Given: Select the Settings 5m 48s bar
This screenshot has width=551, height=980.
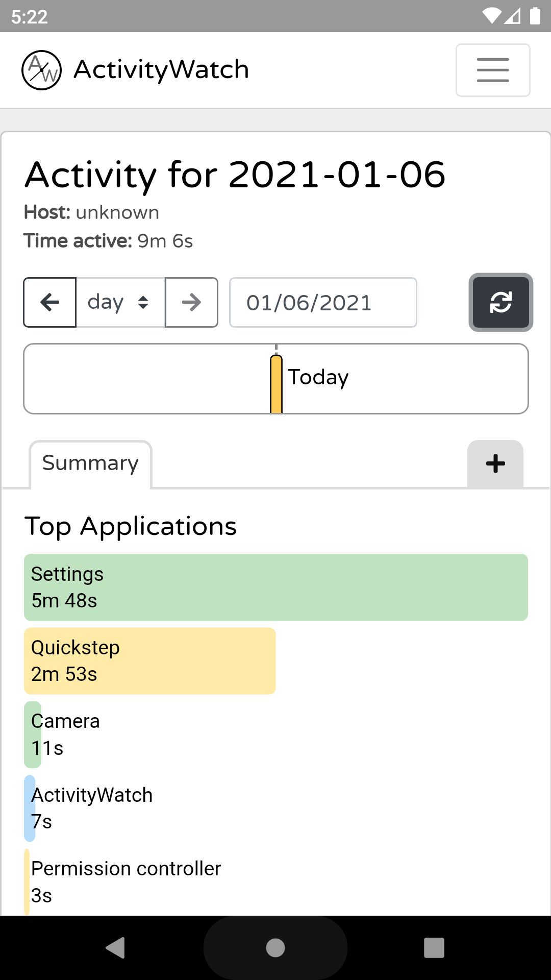Looking at the screenshot, I should [276, 587].
